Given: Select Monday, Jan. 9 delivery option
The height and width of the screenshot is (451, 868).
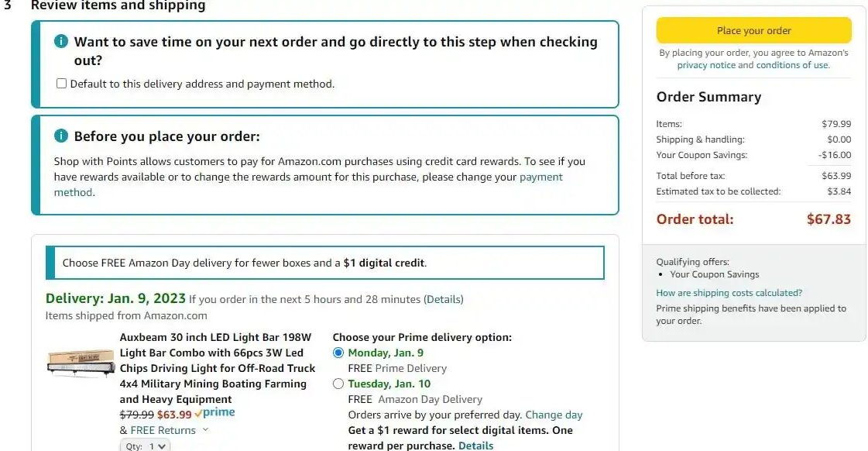Looking at the screenshot, I should [x=338, y=353].
